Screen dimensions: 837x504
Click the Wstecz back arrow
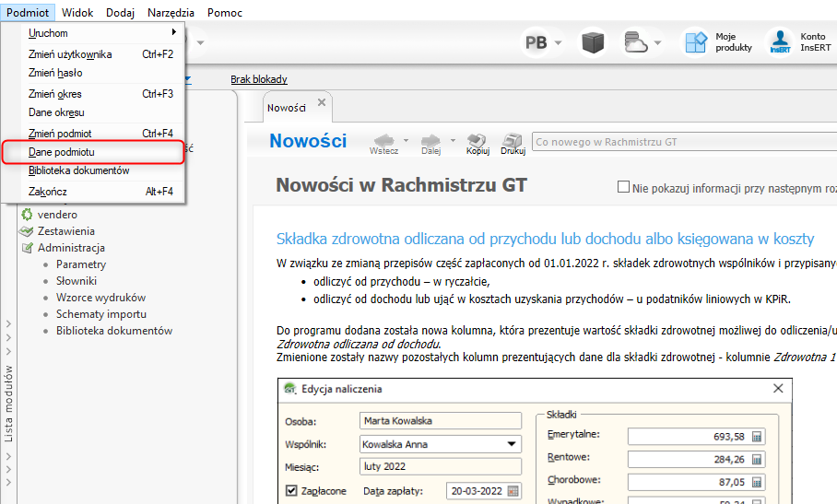[x=383, y=144]
